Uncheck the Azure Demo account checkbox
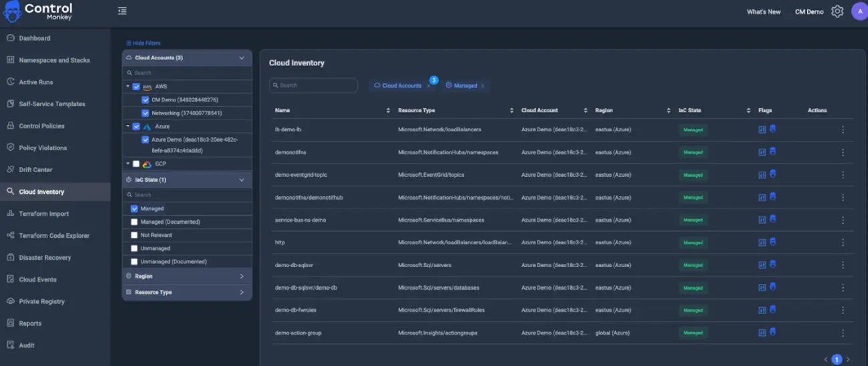The width and height of the screenshot is (868, 366). (x=146, y=140)
